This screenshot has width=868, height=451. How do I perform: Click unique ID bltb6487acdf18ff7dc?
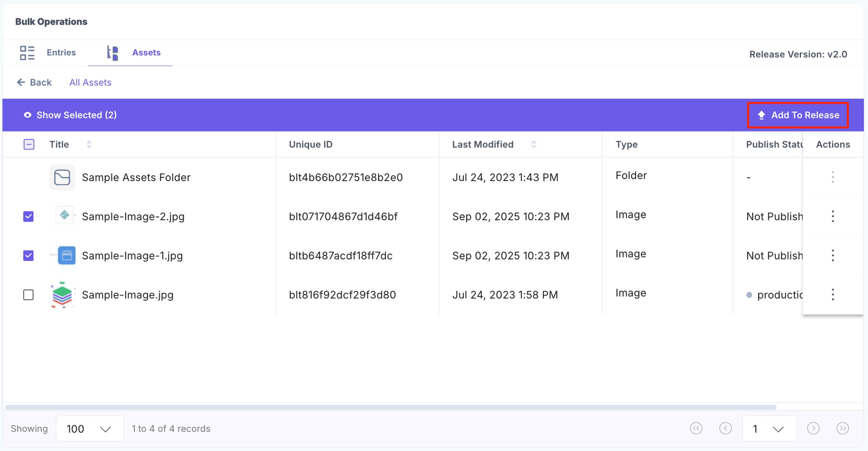pyautogui.click(x=341, y=255)
